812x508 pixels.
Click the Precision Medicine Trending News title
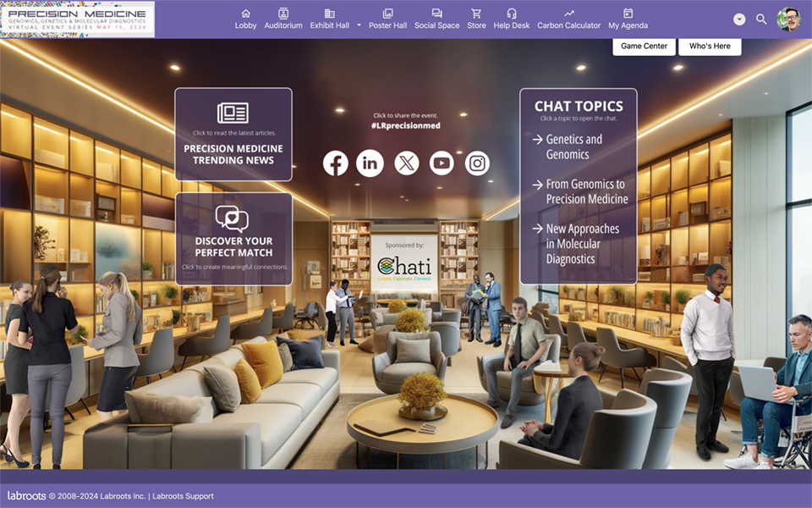click(x=233, y=154)
